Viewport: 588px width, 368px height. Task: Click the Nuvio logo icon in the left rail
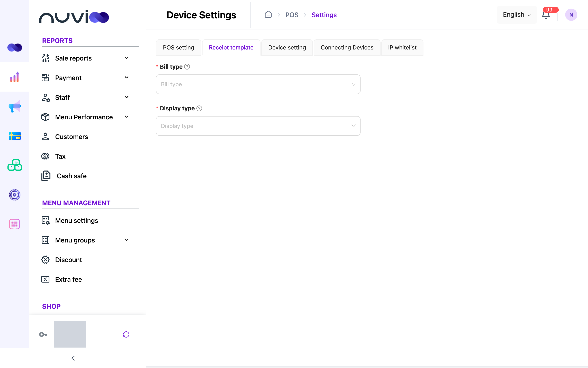click(x=14, y=47)
